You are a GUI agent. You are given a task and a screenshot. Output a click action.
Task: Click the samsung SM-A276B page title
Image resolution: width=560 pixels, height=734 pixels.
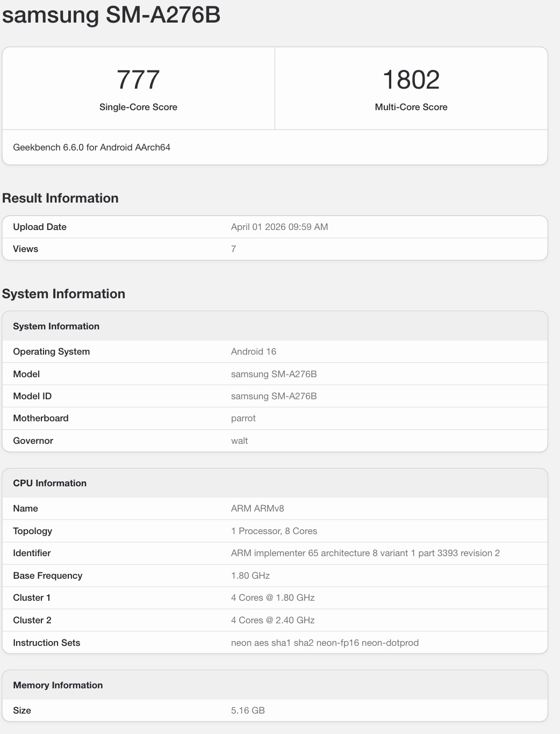[111, 15]
